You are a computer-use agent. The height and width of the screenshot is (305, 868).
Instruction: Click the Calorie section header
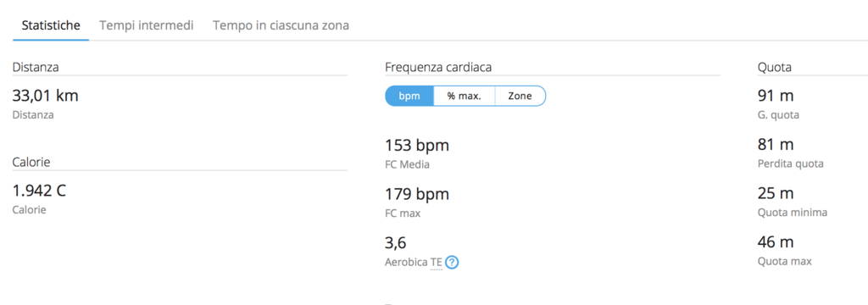(x=31, y=162)
